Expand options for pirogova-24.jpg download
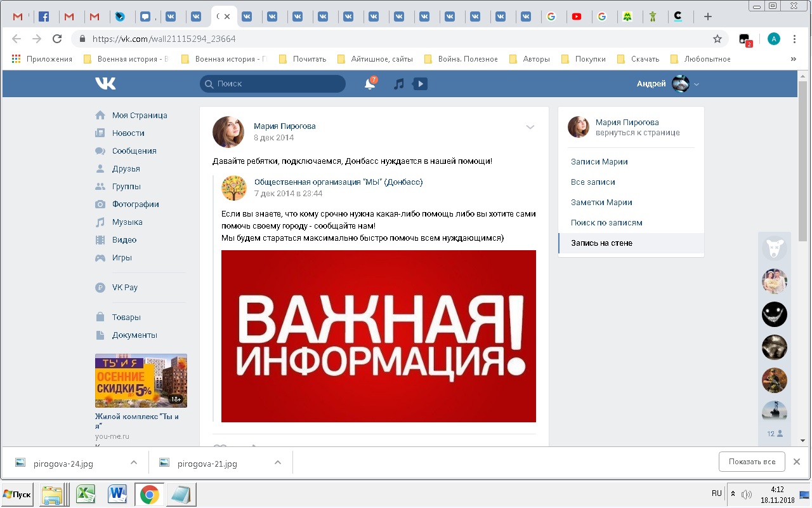 tap(134, 462)
